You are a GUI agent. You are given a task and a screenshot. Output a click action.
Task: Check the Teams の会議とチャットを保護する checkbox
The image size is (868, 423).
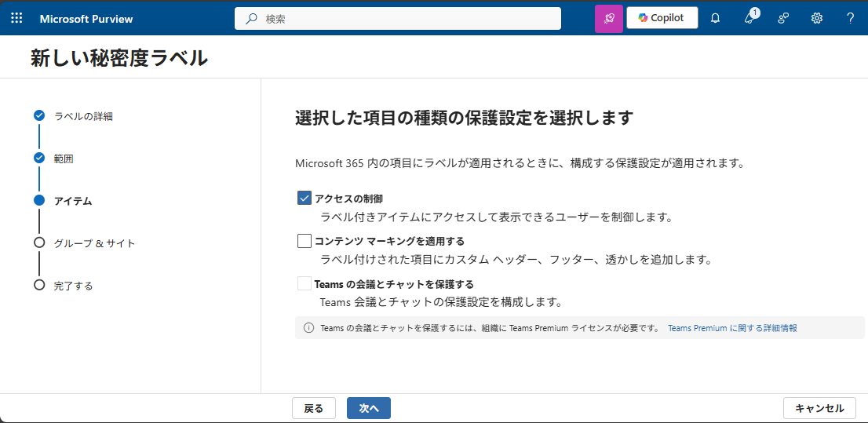305,283
